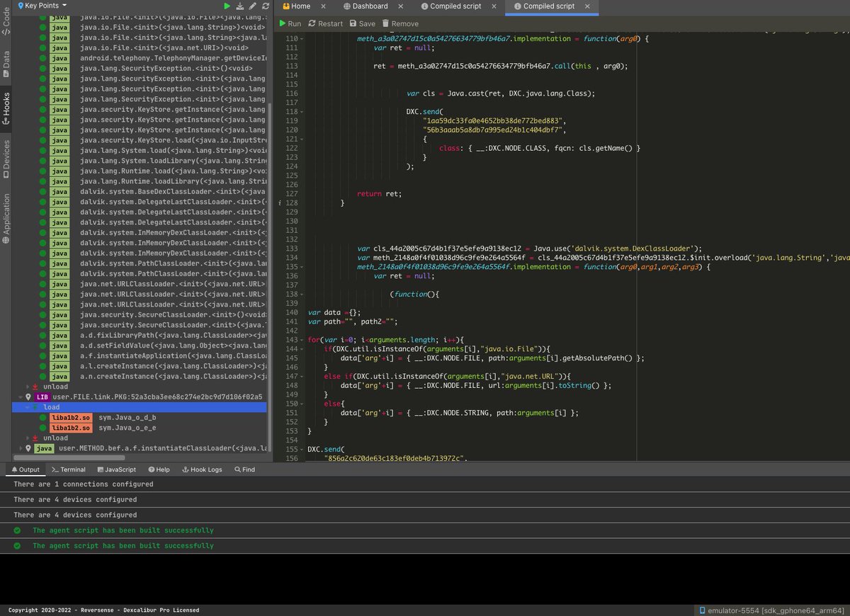Toggle status dot for Runtime.load hook
Image resolution: width=850 pixels, height=616 pixels.
coord(43,171)
